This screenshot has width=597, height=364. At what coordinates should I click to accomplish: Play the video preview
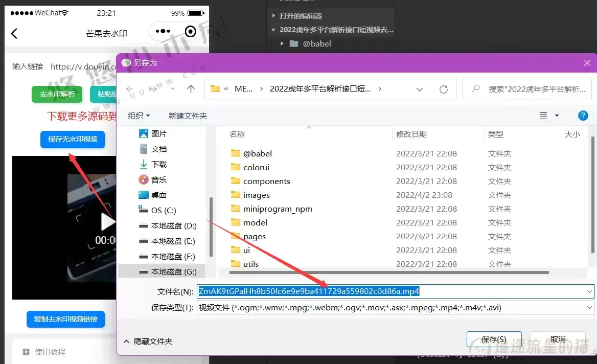[x=107, y=222]
